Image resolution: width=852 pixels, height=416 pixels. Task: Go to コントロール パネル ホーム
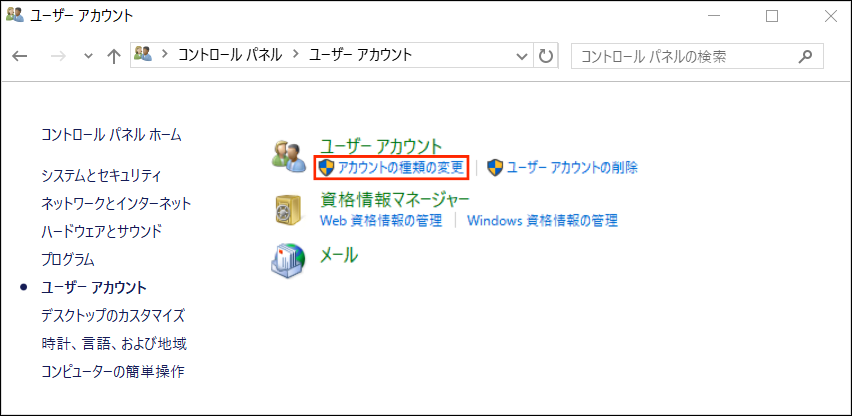111,134
